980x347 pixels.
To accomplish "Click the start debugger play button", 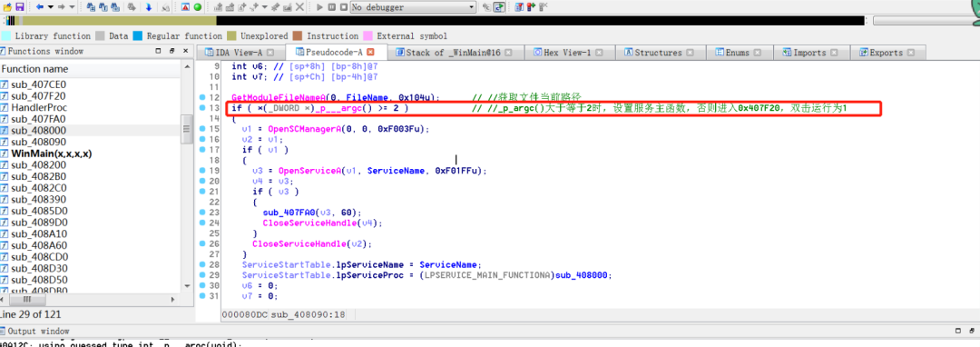I will click(x=320, y=7).
